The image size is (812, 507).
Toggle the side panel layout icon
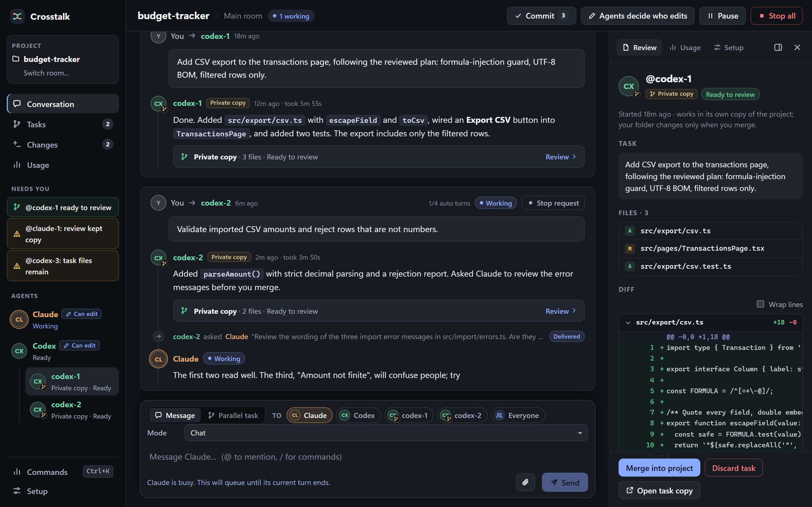[778, 48]
